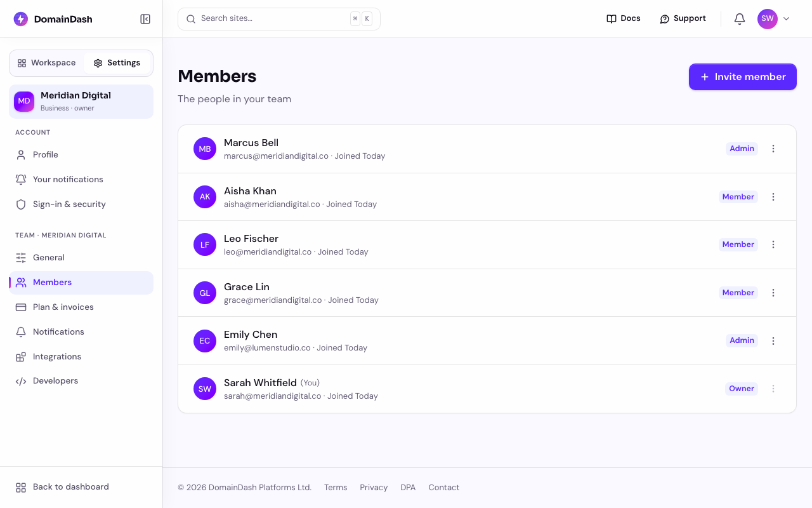The image size is (812, 508).
Task: Open Sign-in & security settings
Action: [x=81, y=204]
